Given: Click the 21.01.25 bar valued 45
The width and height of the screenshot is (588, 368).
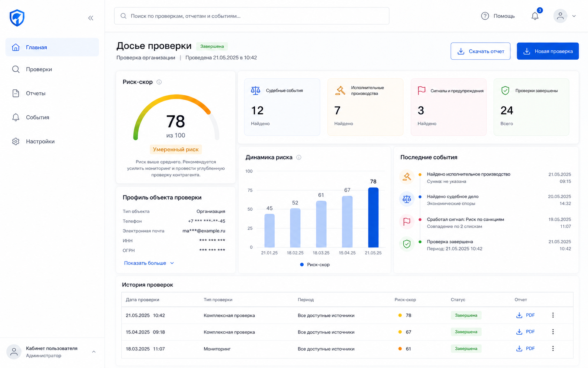Looking at the screenshot, I should [x=270, y=231].
